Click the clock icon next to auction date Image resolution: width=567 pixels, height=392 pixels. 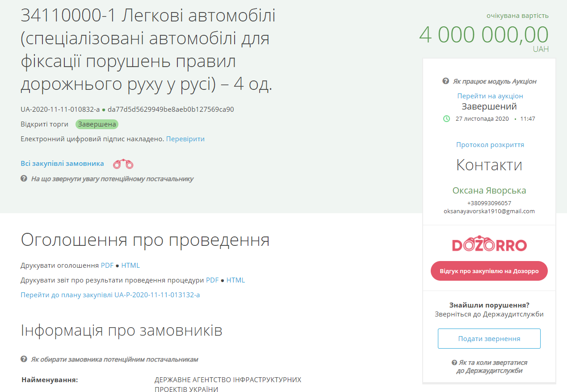pyautogui.click(x=447, y=118)
